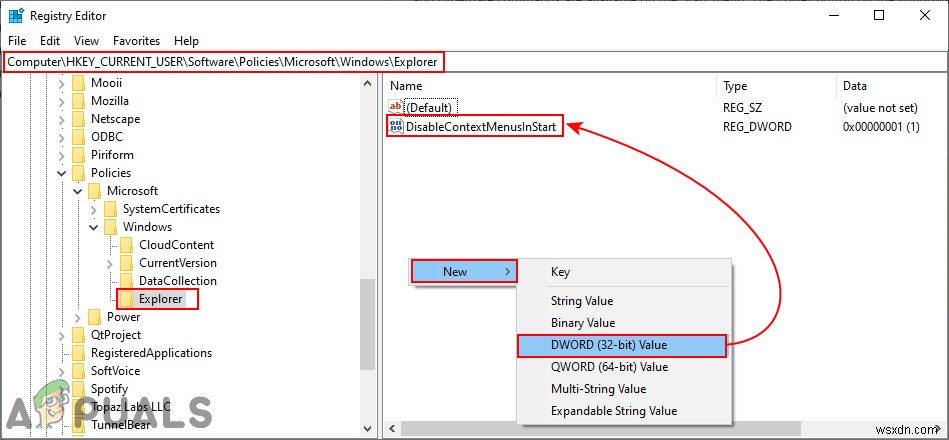This screenshot has height=440, width=949.
Task: Click the REG_DWORD type cell
Action: coord(757,126)
